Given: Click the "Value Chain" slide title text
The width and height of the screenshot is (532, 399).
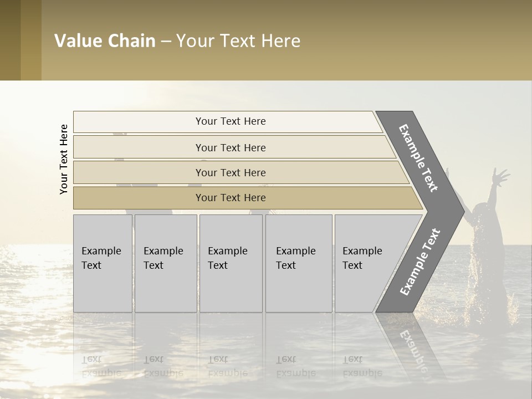Looking at the screenshot, I should point(105,41).
